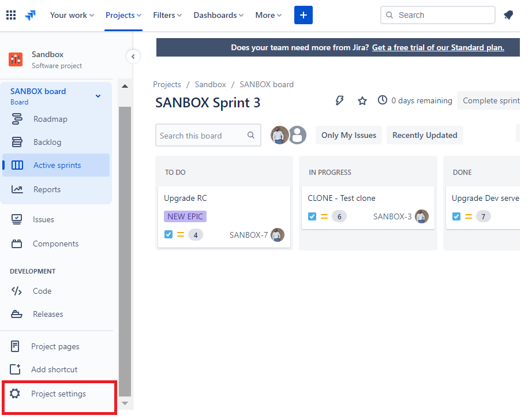Click the Project settings gear icon

click(15, 394)
